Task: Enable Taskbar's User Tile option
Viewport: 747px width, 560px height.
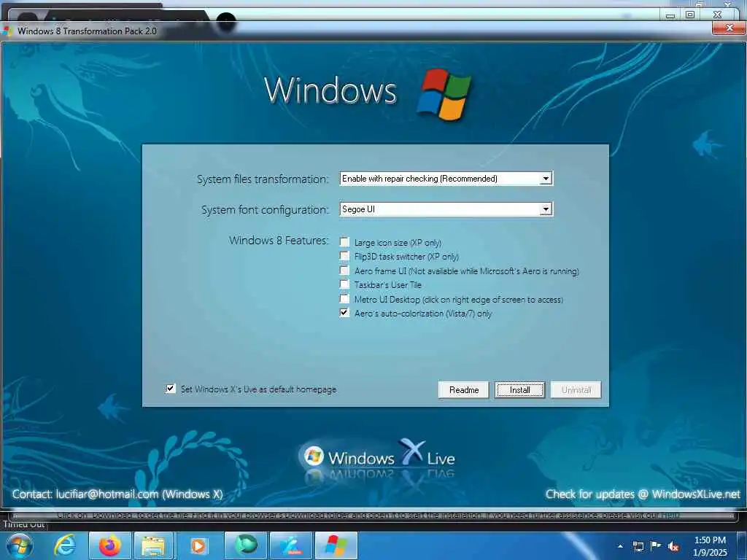Action: (x=344, y=284)
